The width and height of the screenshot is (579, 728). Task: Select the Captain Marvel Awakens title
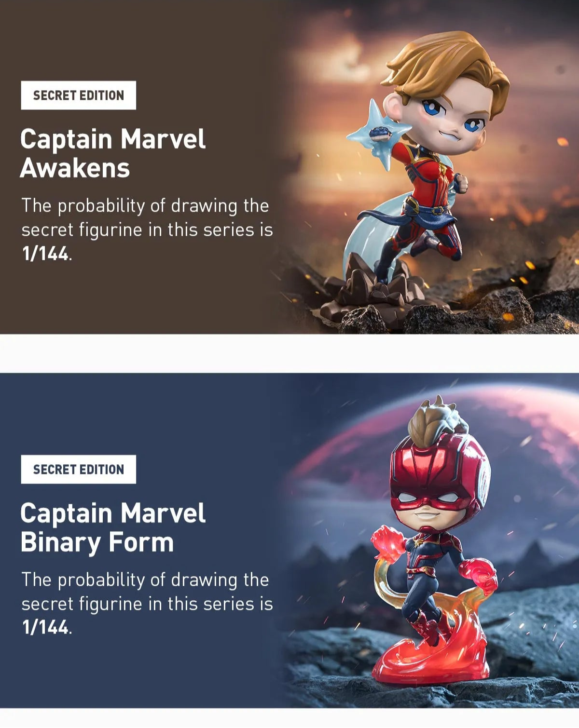click(x=113, y=153)
